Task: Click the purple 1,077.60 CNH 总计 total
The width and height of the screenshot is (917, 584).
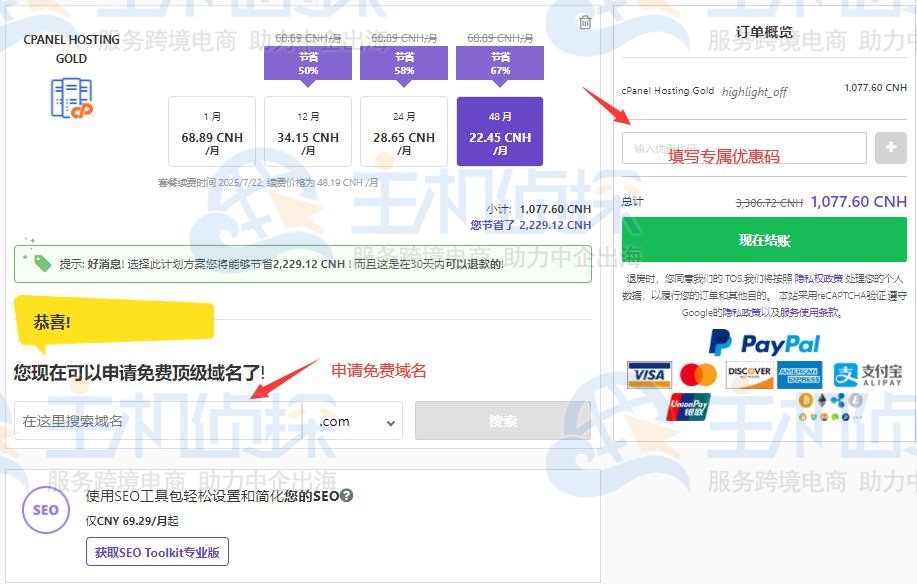Action: click(859, 202)
